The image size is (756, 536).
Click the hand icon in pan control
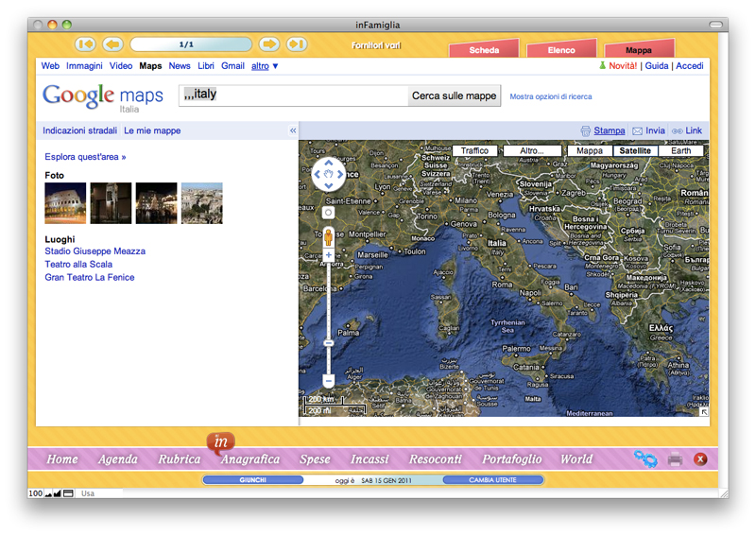click(x=329, y=174)
